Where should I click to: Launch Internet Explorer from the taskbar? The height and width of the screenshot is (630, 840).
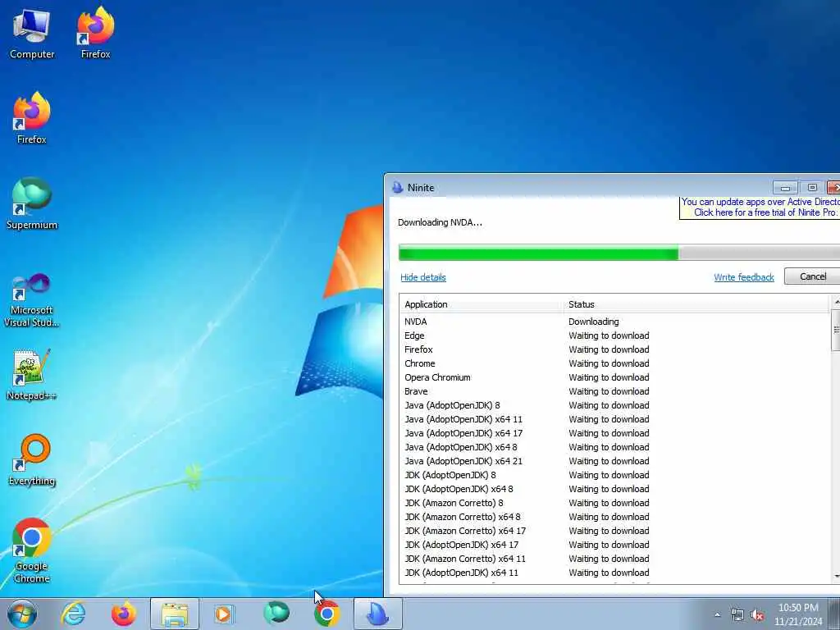73,614
